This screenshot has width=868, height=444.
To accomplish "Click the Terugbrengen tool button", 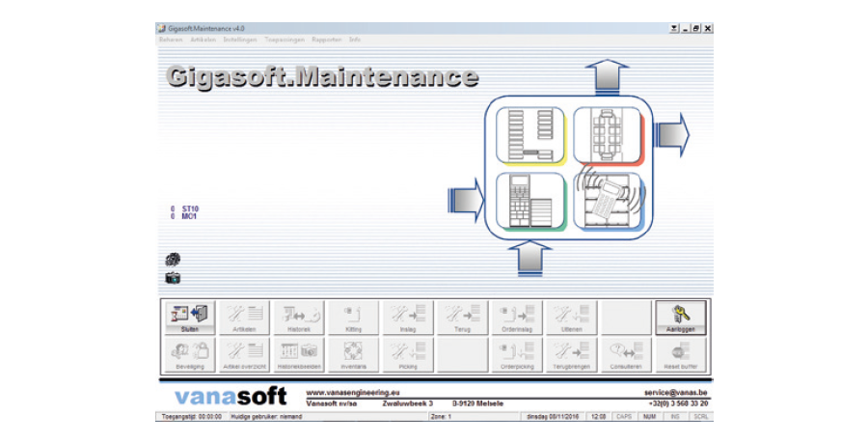I will (x=571, y=355).
